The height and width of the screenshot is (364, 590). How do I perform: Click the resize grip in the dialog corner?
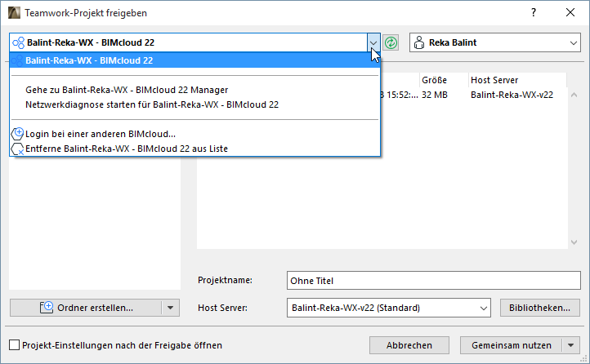coord(583,359)
